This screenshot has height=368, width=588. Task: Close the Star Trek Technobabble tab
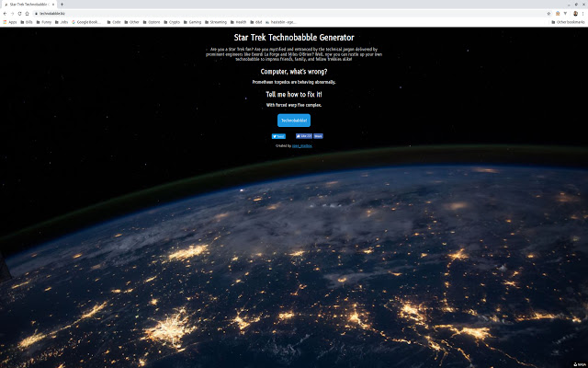53,5
